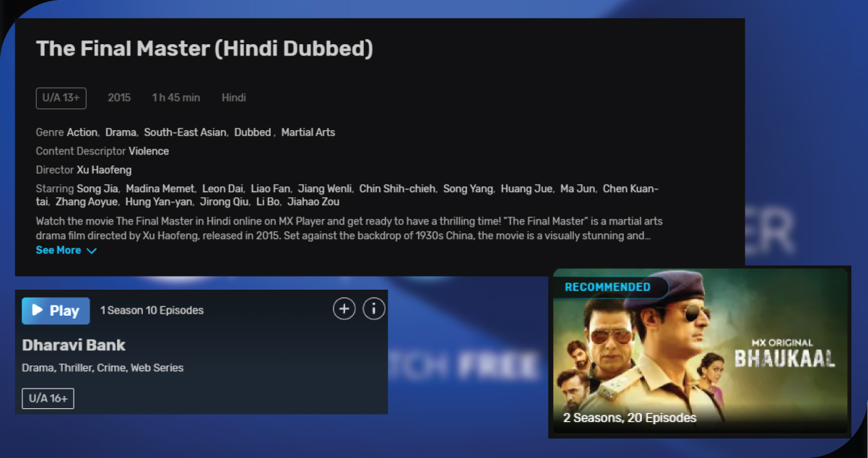Click the Dubbed genre tag
Screen dimensions: 868x458
pos(253,132)
